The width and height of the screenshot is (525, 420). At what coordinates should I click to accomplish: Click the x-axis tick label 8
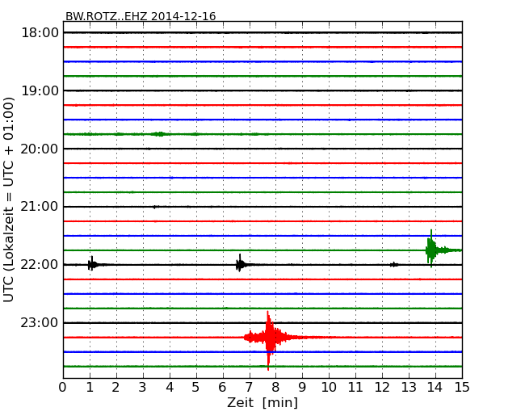pos(275,388)
